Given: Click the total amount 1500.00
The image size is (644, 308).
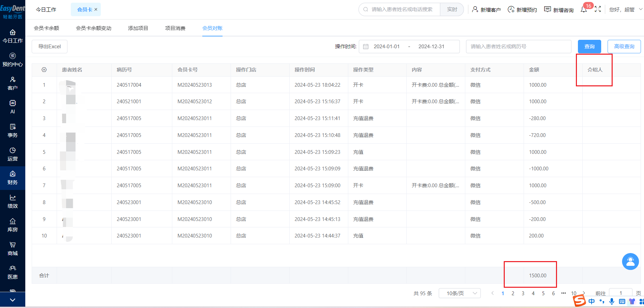Looking at the screenshot, I should 538,276.
